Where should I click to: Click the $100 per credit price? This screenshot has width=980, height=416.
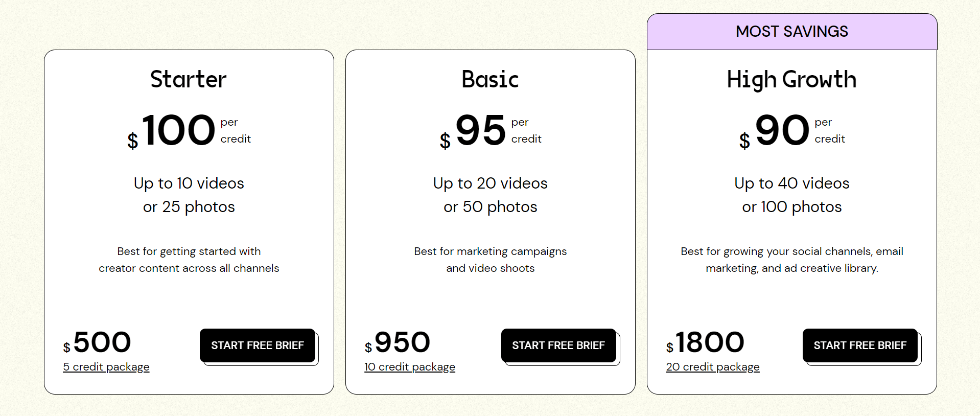pos(189,131)
